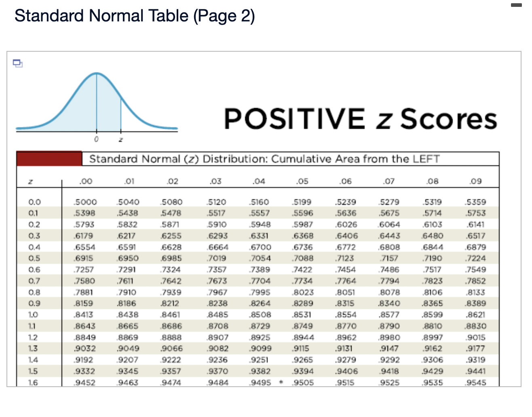Click table value .7019

tap(216, 259)
